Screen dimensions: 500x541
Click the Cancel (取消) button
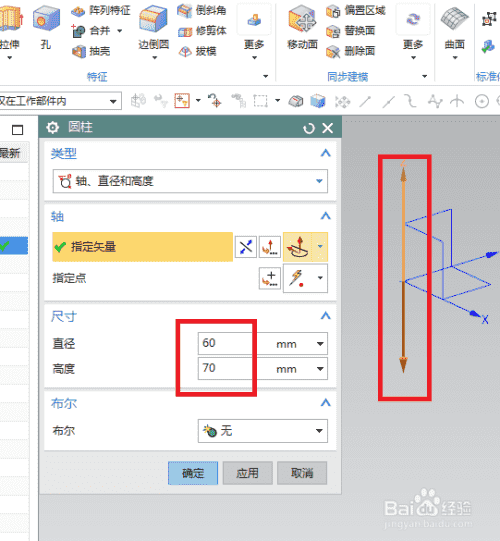(x=302, y=473)
